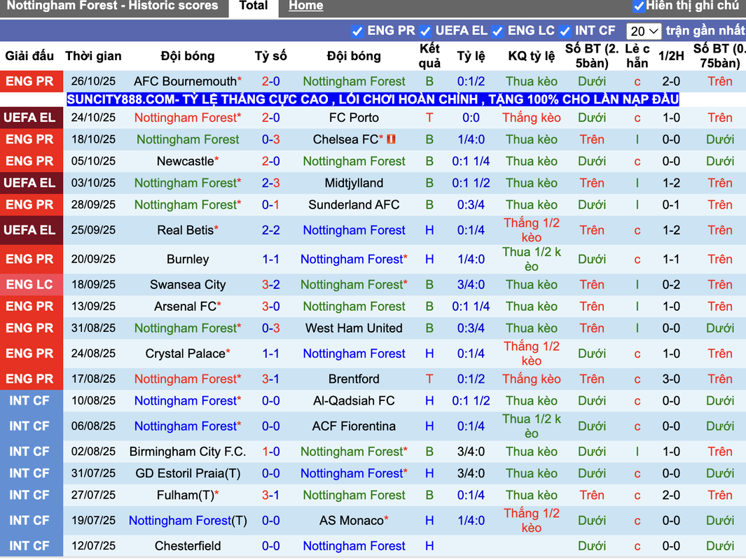Open Burnley team link
This screenshot has height=560, width=746.
point(188,259)
